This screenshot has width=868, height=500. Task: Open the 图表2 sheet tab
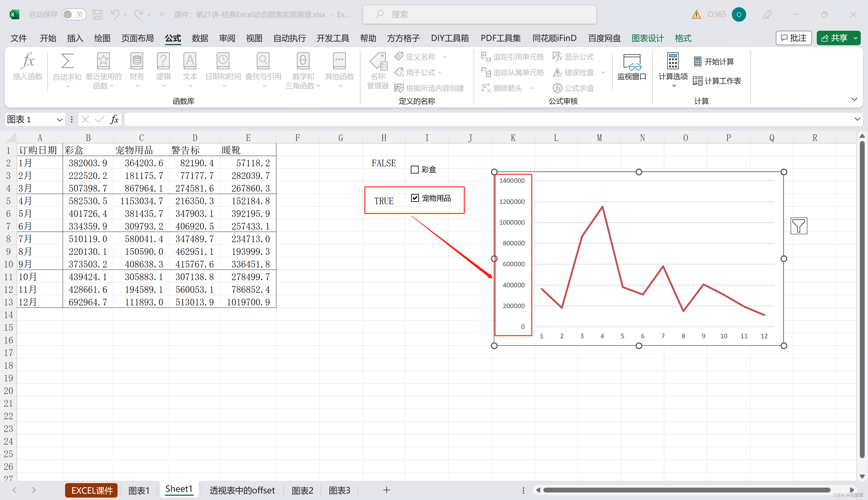pos(302,490)
